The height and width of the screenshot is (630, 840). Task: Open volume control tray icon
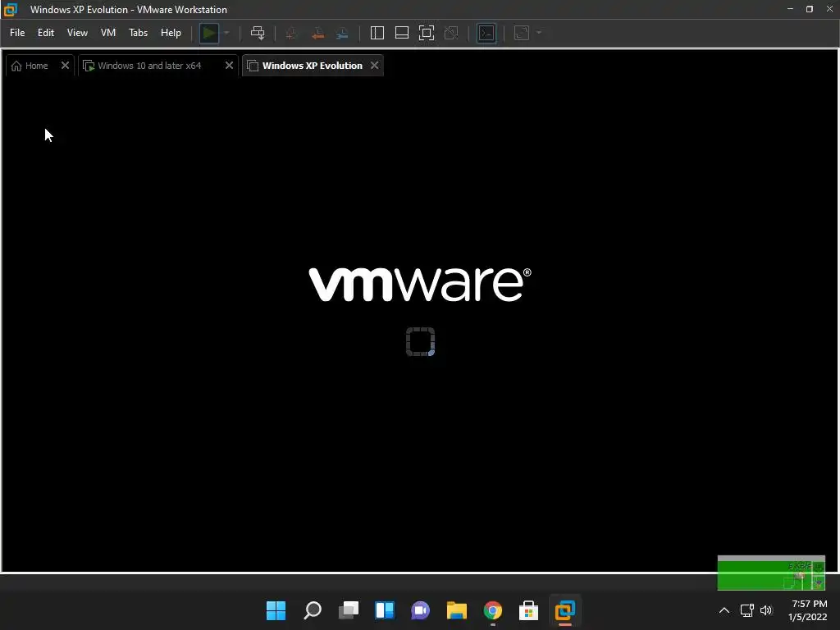pos(766,610)
